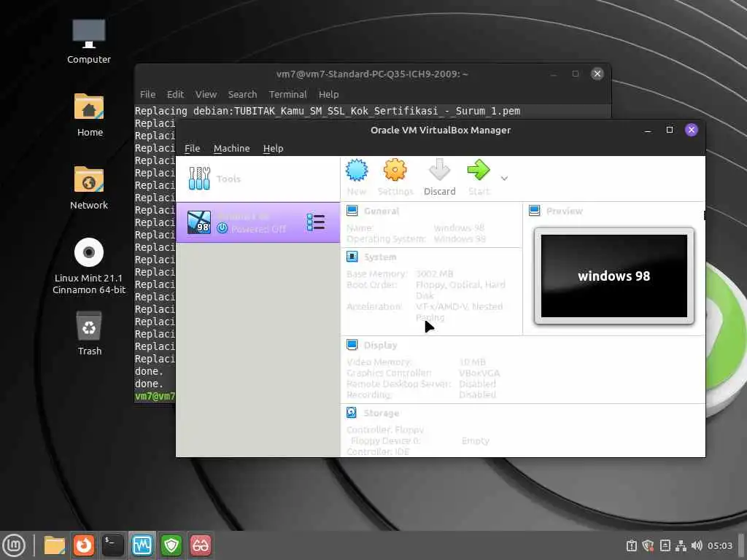Click the VBoxVGA graphics controller value

[479, 373]
